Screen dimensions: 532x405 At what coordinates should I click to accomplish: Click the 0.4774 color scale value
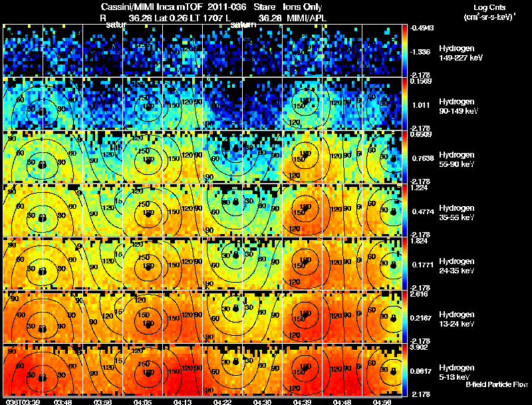point(423,211)
